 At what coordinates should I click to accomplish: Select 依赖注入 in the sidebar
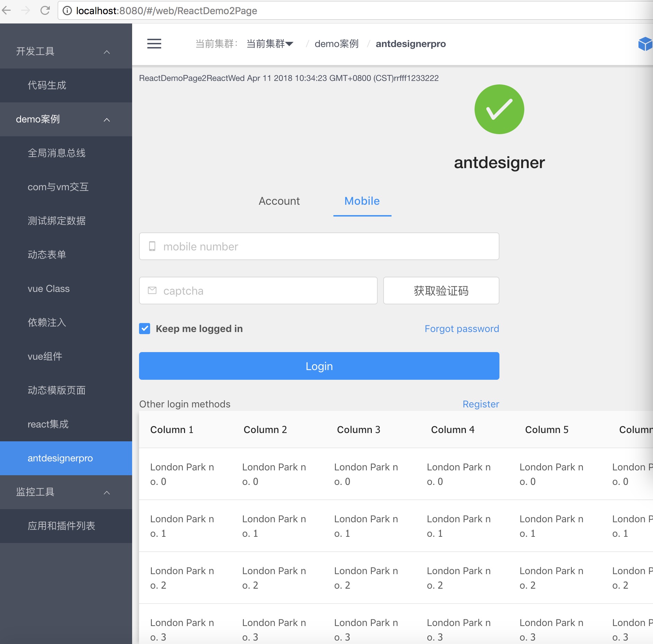pyautogui.click(x=66, y=322)
